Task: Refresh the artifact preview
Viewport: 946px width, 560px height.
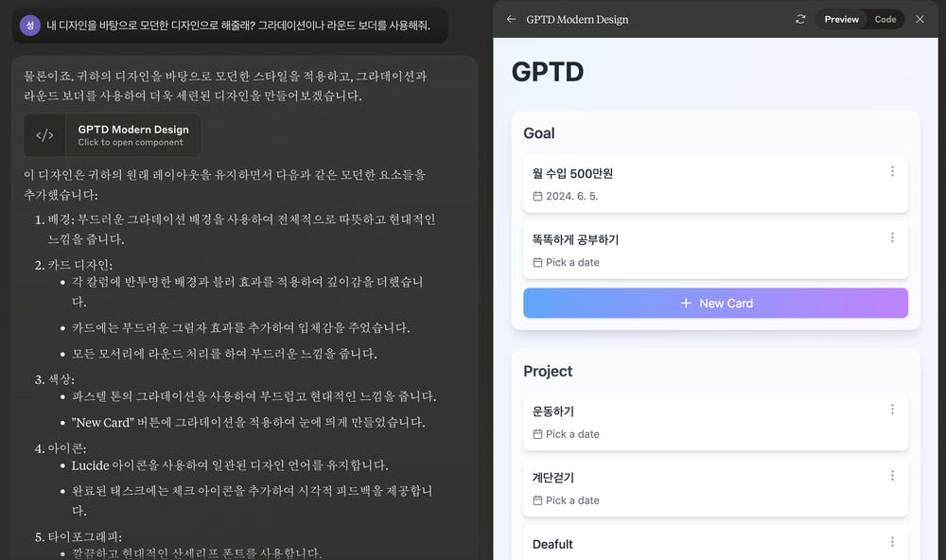Action: click(800, 19)
